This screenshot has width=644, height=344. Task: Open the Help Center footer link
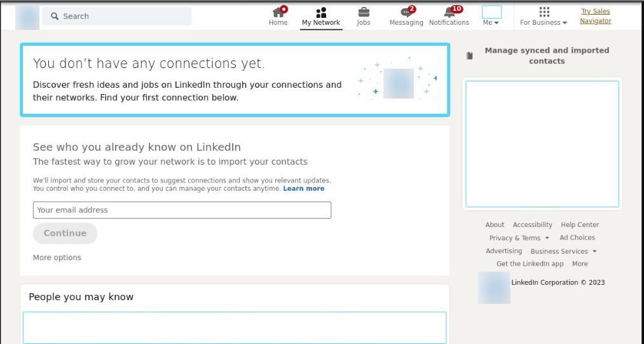(x=580, y=225)
